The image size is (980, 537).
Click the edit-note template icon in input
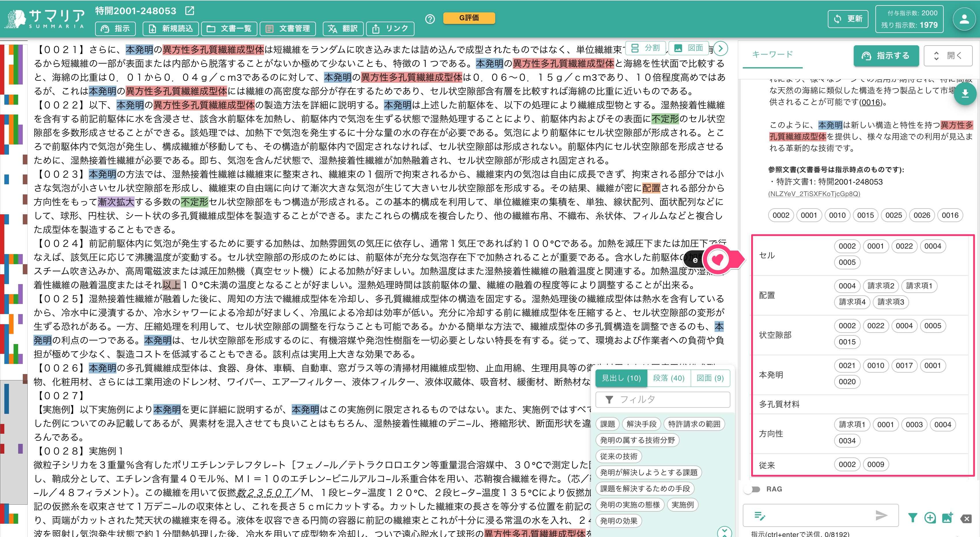(x=759, y=516)
